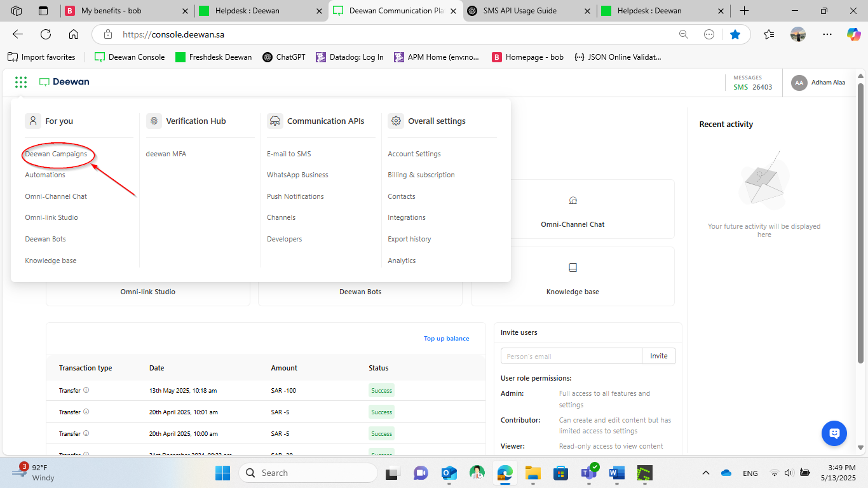Open the Omni-Channel Chat card
The width and height of the screenshot is (868, 488).
click(573, 209)
